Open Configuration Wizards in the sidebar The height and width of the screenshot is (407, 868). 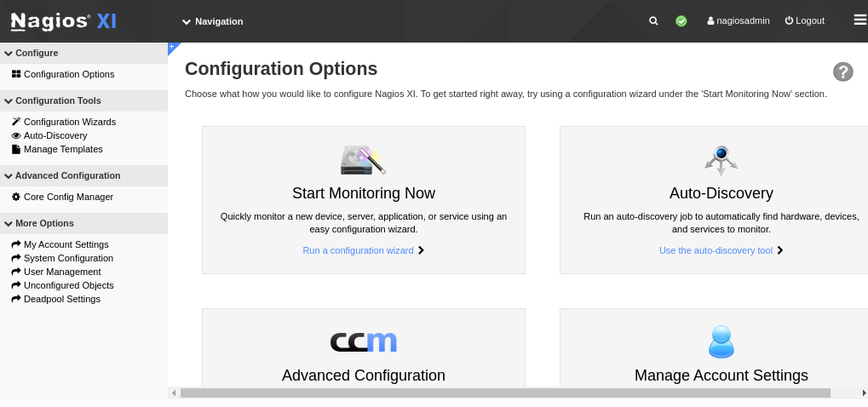point(70,122)
